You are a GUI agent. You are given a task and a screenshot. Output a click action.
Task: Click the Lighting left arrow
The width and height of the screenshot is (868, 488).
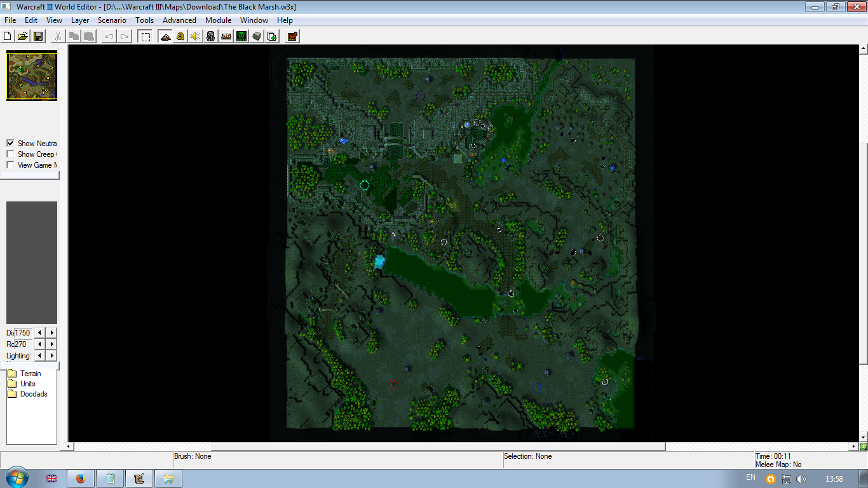point(40,356)
